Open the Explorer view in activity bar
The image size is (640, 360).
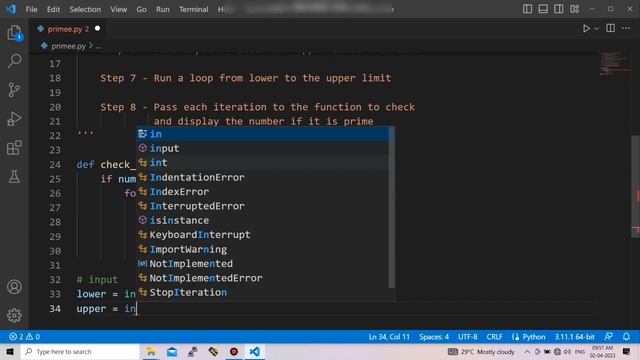[x=14, y=33]
